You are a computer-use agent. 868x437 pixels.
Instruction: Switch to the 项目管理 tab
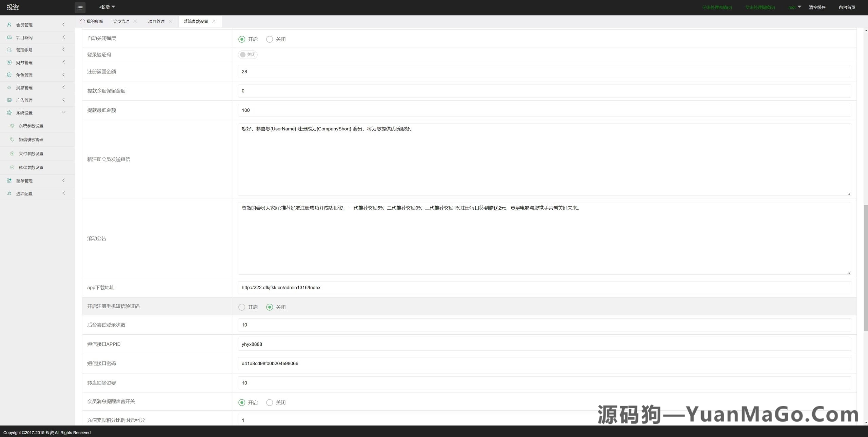pyautogui.click(x=156, y=21)
